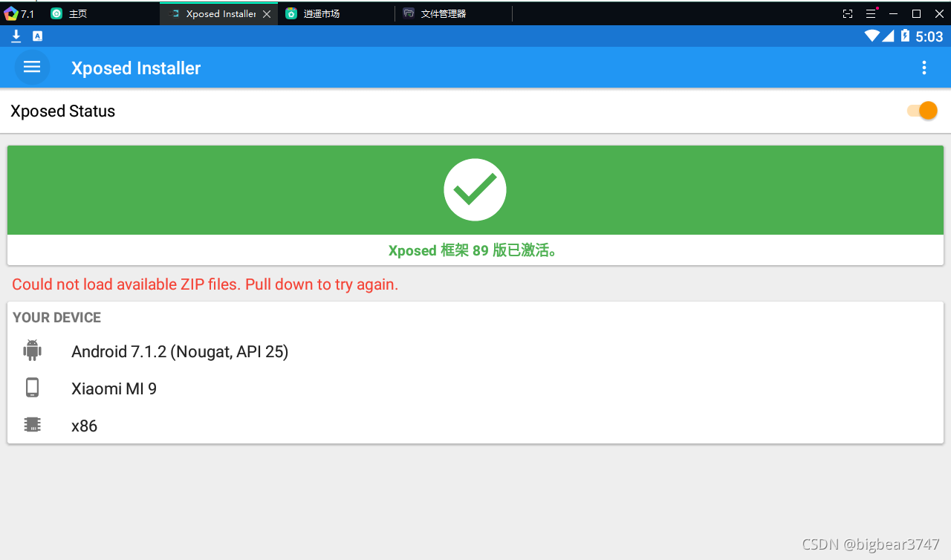
Task: Click the Could not load ZIP files error
Action: tap(205, 284)
